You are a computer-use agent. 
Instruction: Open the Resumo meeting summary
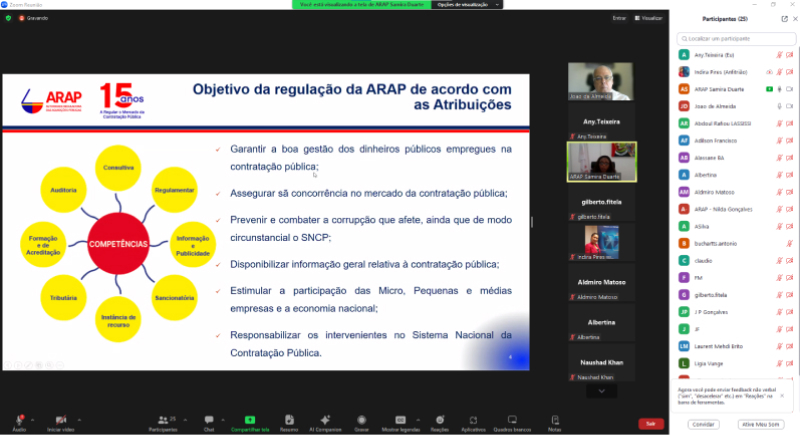(x=289, y=422)
